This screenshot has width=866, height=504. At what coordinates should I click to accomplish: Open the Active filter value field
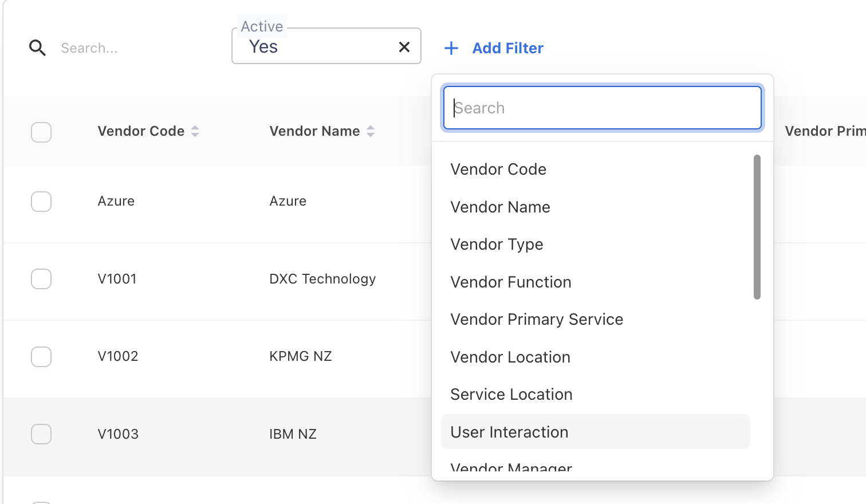coord(315,47)
